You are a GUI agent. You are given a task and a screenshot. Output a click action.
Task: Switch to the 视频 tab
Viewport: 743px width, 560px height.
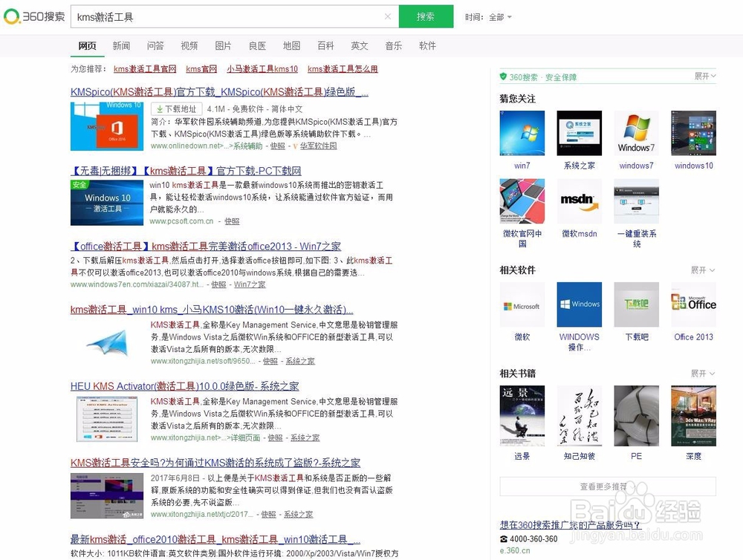pyautogui.click(x=189, y=46)
